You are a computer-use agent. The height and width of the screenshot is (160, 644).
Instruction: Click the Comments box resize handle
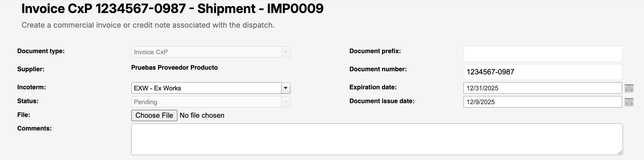click(x=620, y=152)
